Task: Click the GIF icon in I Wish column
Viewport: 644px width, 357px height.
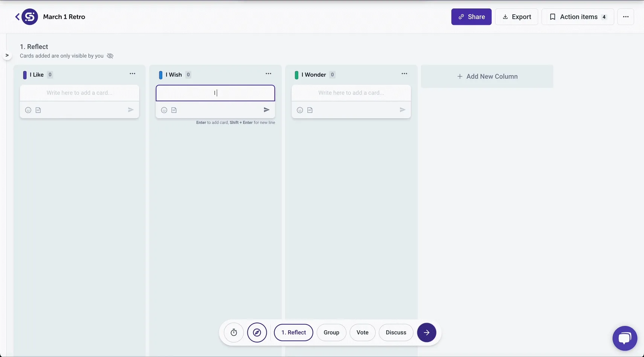Action: (x=174, y=110)
